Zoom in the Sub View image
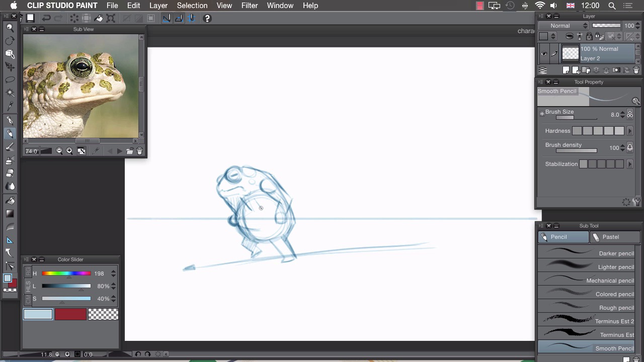The image size is (644, 362). coord(69,151)
